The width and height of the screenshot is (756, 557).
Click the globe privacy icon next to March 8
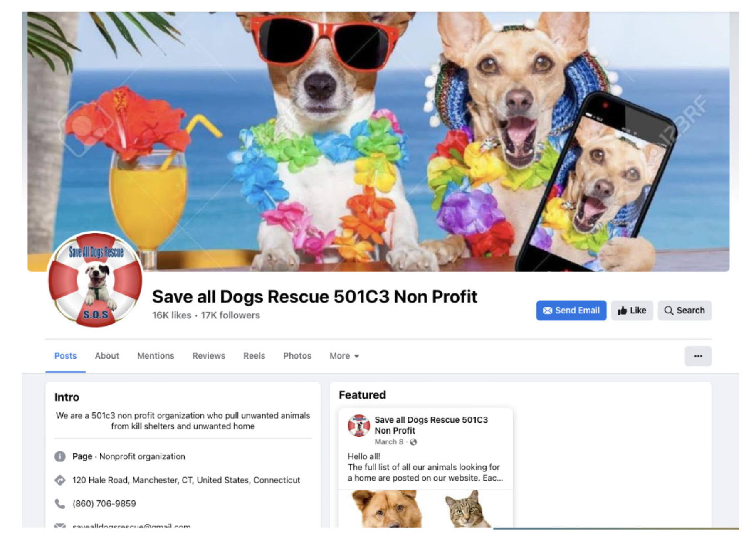(x=413, y=442)
